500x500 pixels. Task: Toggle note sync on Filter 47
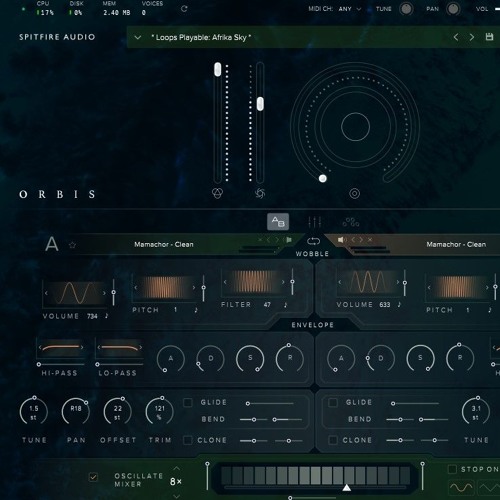285,304
